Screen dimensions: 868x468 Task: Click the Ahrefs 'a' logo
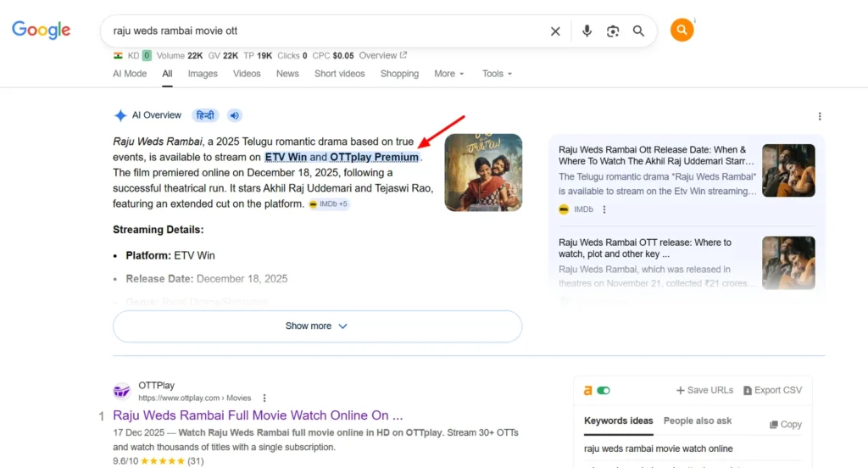click(588, 391)
